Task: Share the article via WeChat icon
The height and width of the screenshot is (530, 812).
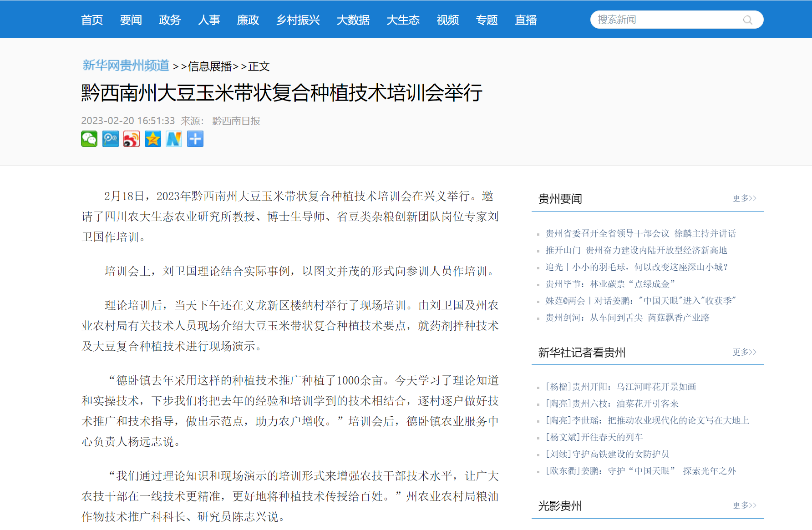Action: [89, 139]
